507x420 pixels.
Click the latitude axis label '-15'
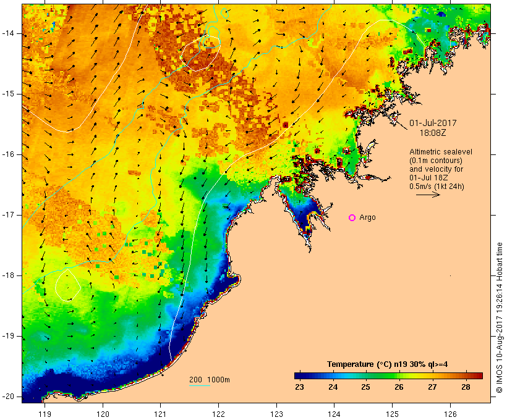click(8, 94)
